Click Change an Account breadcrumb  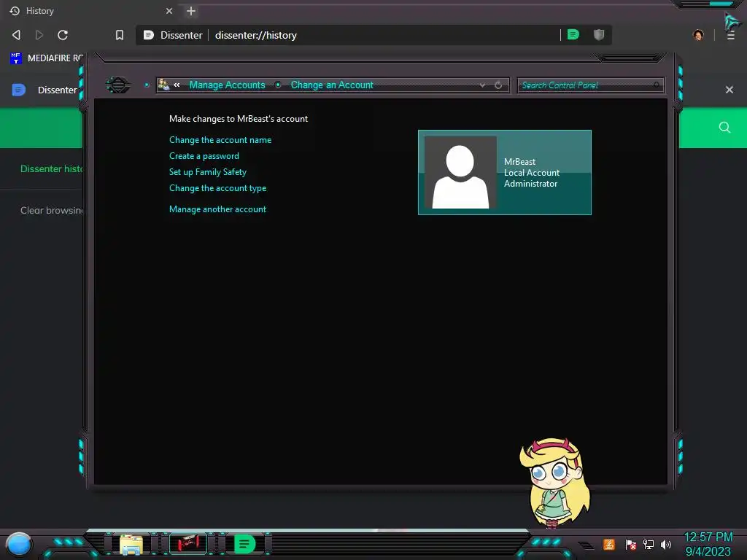pyautogui.click(x=332, y=85)
